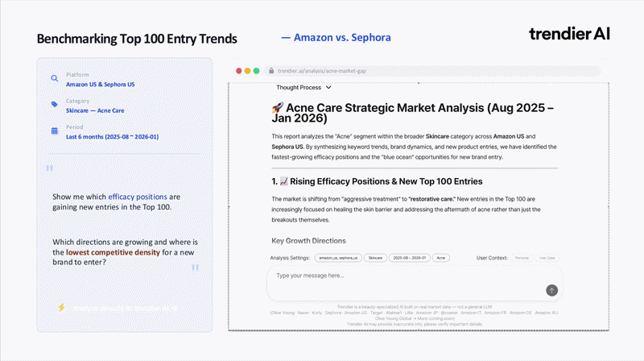Click the Platform search magnifier icon
The width and height of the screenshot is (644, 361).
[x=54, y=79]
